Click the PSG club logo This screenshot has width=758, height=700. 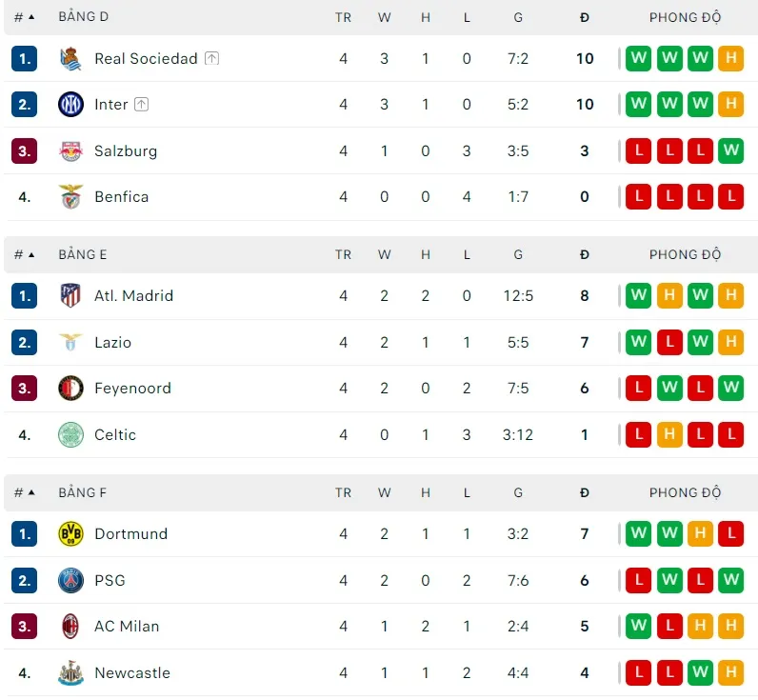(71, 580)
